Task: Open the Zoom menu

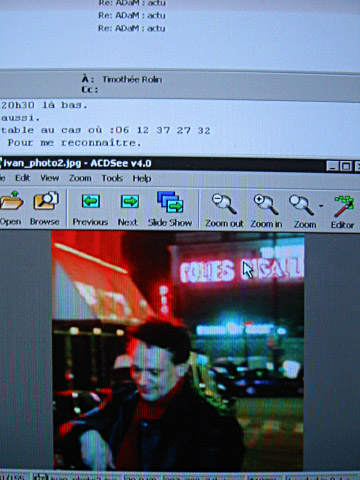Action: coord(80,178)
